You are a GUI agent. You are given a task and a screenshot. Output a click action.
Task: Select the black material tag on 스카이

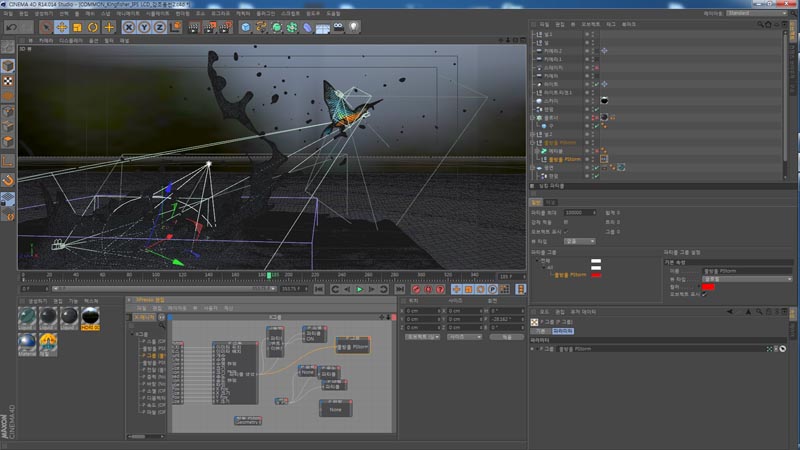point(605,101)
